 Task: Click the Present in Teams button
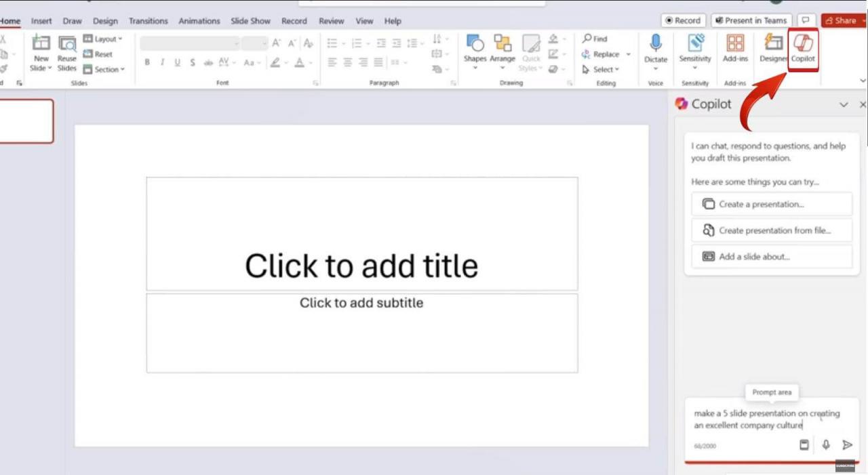click(x=751, y=20)
